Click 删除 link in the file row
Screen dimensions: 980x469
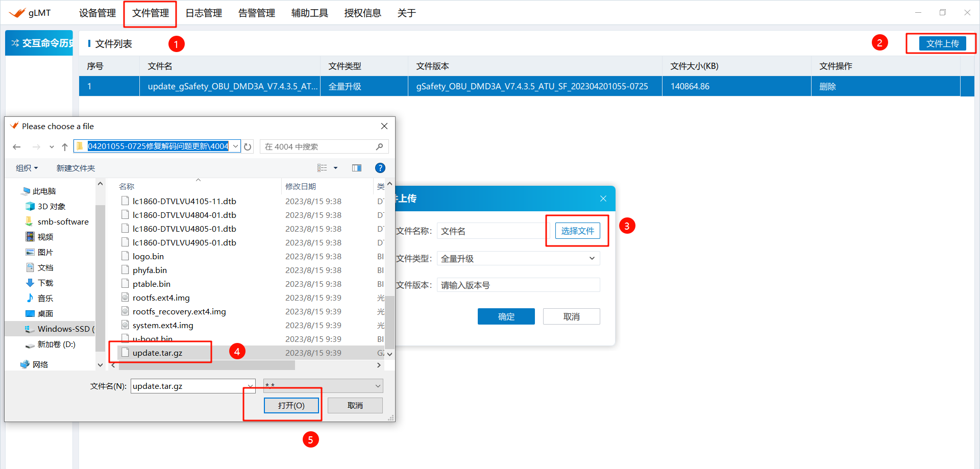coord(827,87)
